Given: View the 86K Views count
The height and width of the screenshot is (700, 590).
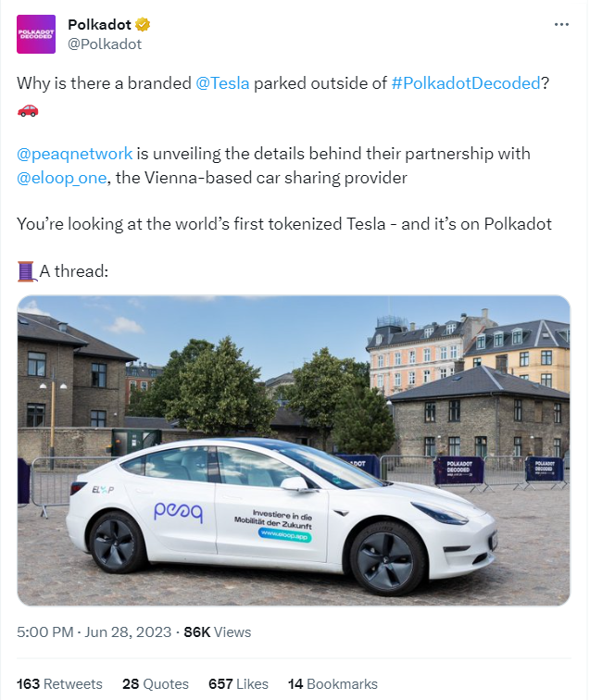Looking at the screenshot, I should click(x=217, y=631).
